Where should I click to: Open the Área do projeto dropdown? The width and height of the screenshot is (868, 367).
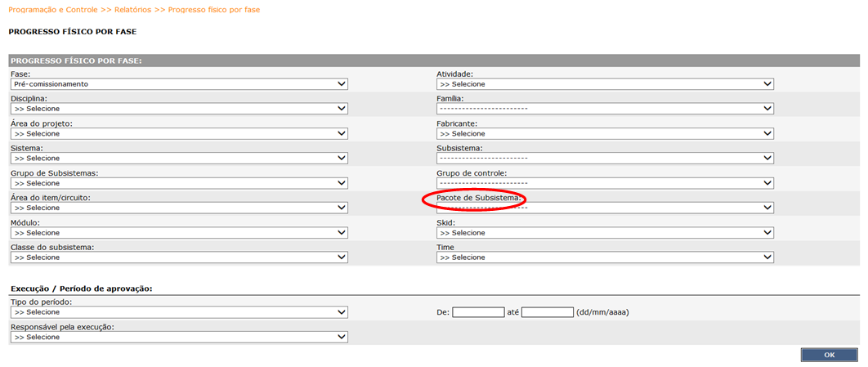tap(179, 133)
